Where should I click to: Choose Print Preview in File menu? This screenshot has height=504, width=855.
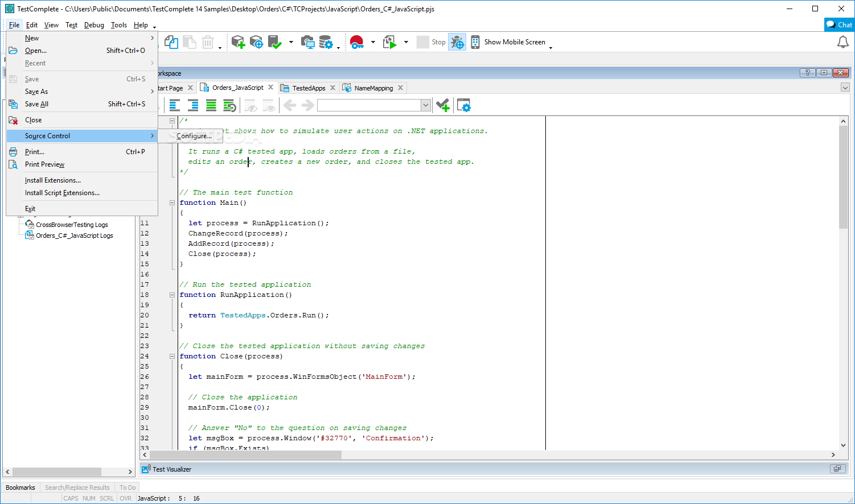coord(82,164)
